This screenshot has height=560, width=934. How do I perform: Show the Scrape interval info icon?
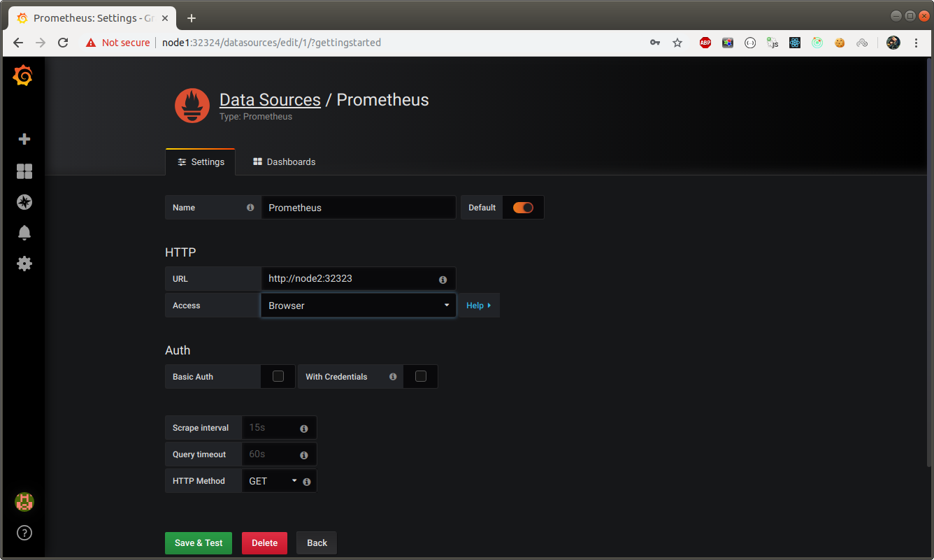(x=304, y=429)
